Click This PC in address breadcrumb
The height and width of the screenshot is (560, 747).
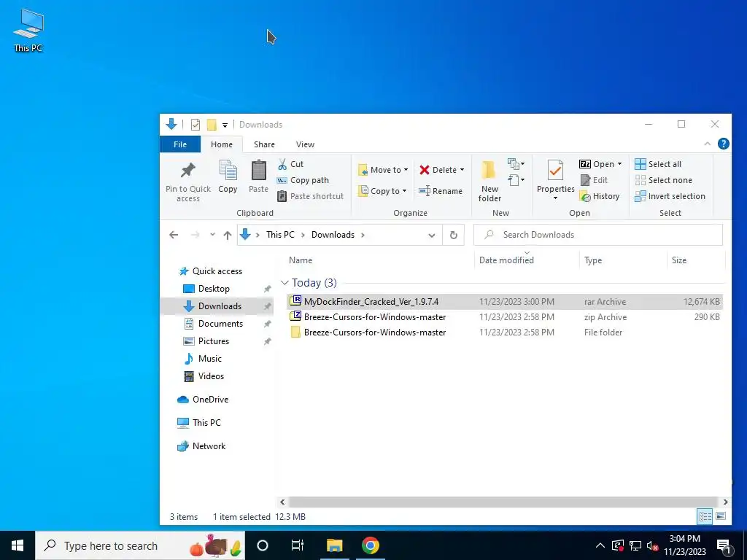point(280,235)
